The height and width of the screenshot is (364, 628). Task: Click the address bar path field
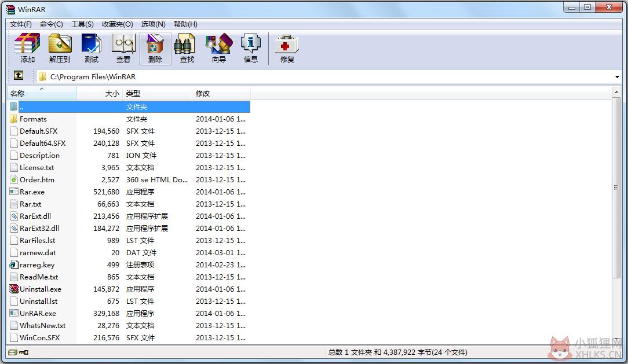point(328,77)
